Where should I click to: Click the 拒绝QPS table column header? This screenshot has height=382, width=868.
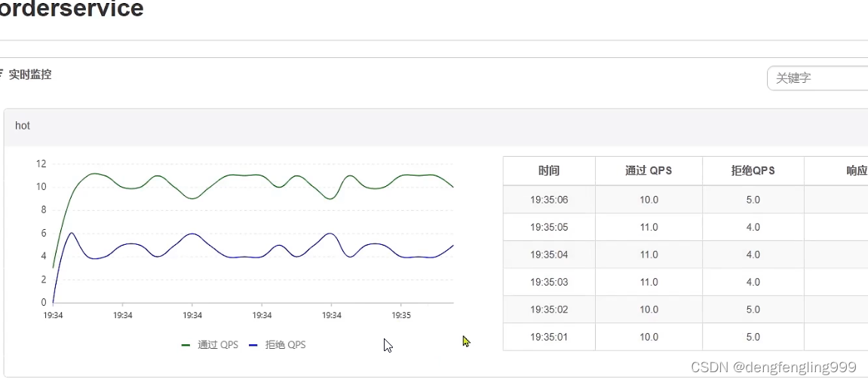tap(753, 171)
